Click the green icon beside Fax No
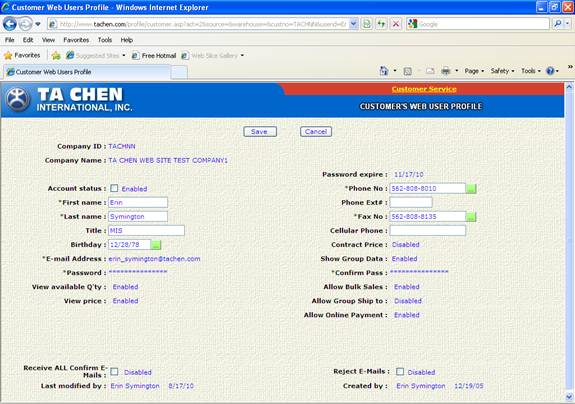 coord(471,217)
